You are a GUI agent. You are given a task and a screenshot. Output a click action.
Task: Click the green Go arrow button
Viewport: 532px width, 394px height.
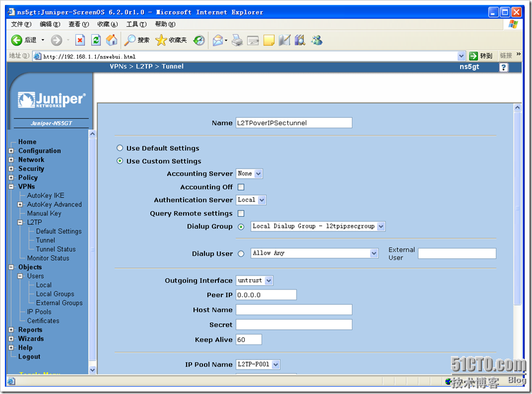pos(473,56)
